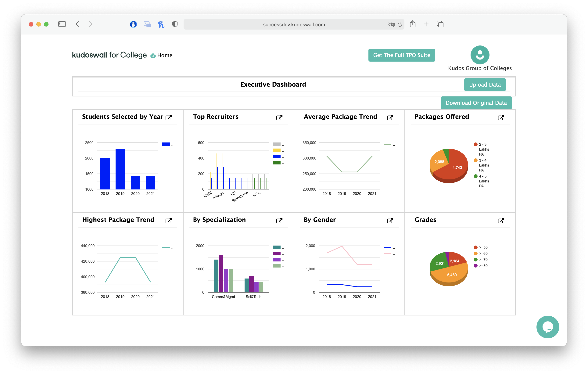
Task: Click the >=60 Grades legend entry
Action: pyautogui.click(x=481, y=254)
